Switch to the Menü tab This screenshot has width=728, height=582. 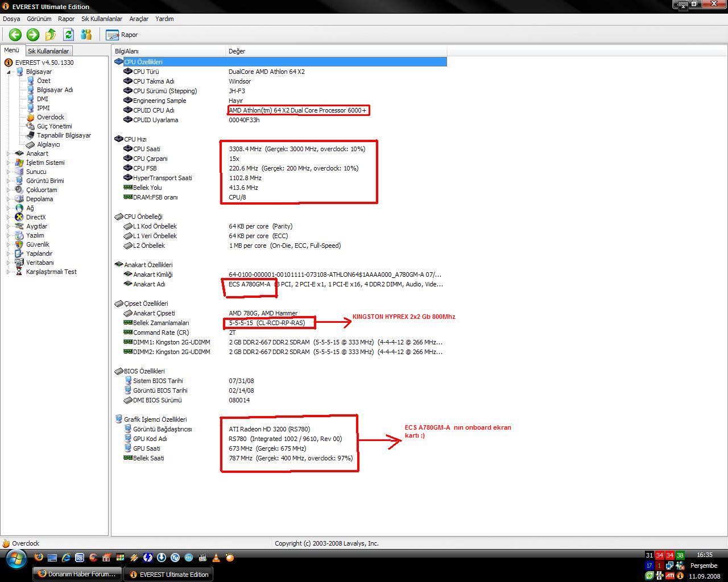(11, 50)
